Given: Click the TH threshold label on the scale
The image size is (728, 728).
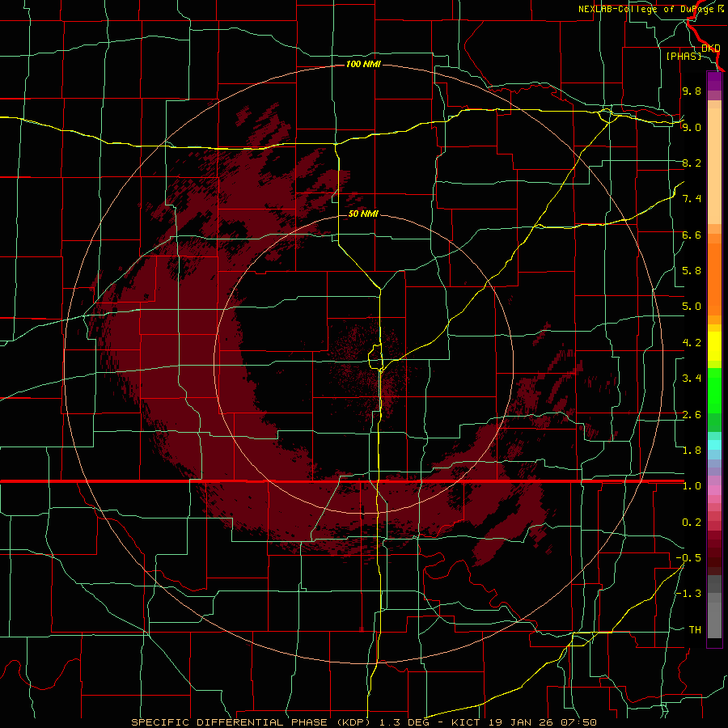Looking at the screenshot, I should pos(695,630).
